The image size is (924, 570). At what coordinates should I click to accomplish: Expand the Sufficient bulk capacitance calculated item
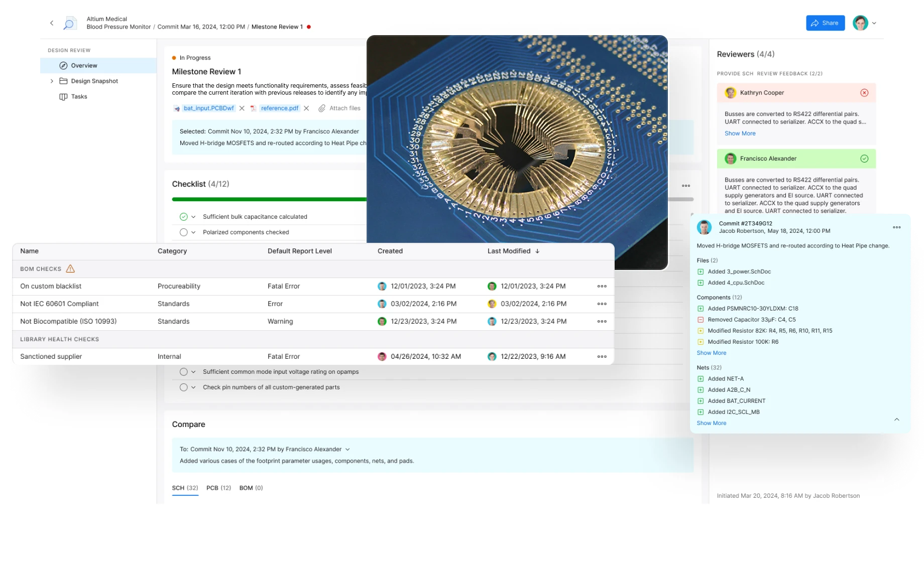coord(193,217)
